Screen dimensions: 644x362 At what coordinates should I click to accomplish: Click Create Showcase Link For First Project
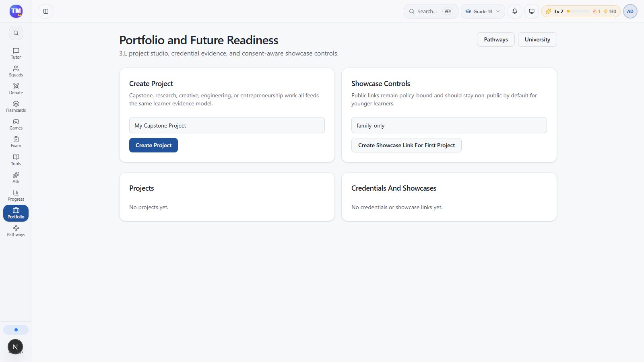pyautogui.click(x=407, y=145)
